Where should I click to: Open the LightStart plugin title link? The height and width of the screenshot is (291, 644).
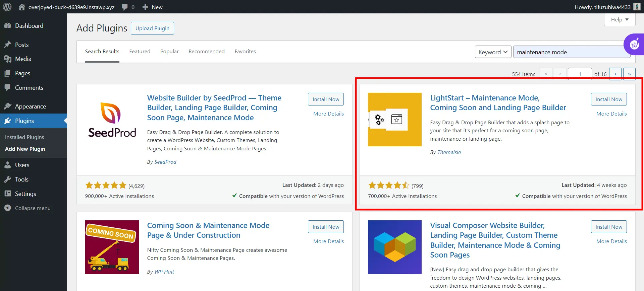(498, 103)
